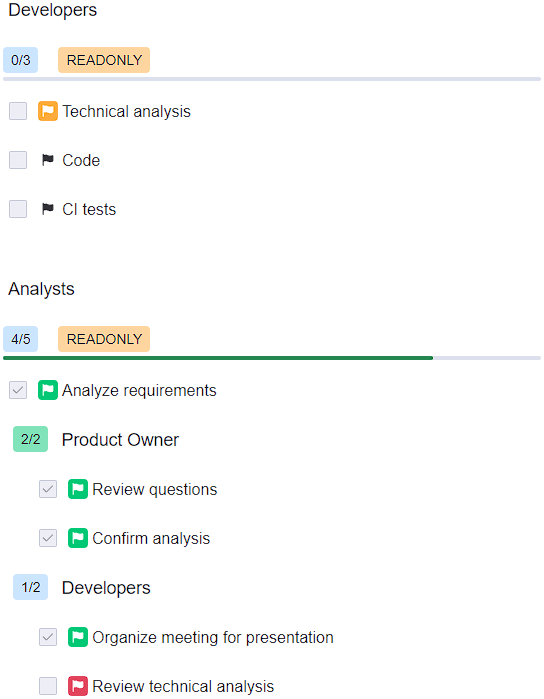Click the black flag icon next to Code

tap(48, 160)
